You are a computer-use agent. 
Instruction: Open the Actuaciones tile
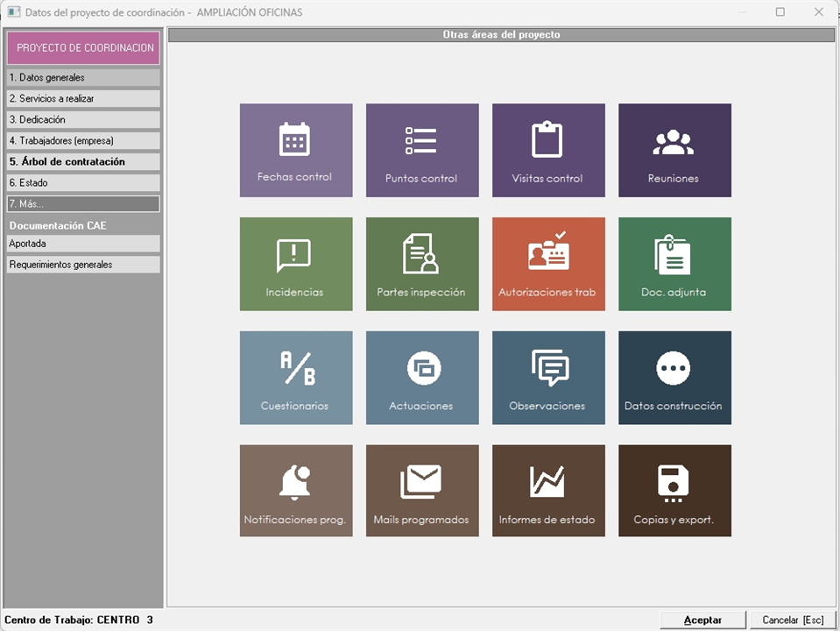[x=422, y=378]
